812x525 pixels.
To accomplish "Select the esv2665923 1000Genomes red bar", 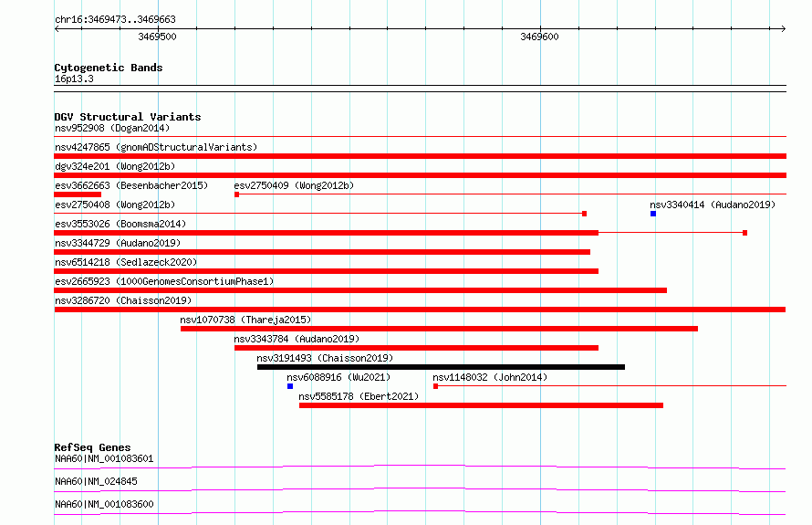I will point(360,290).
